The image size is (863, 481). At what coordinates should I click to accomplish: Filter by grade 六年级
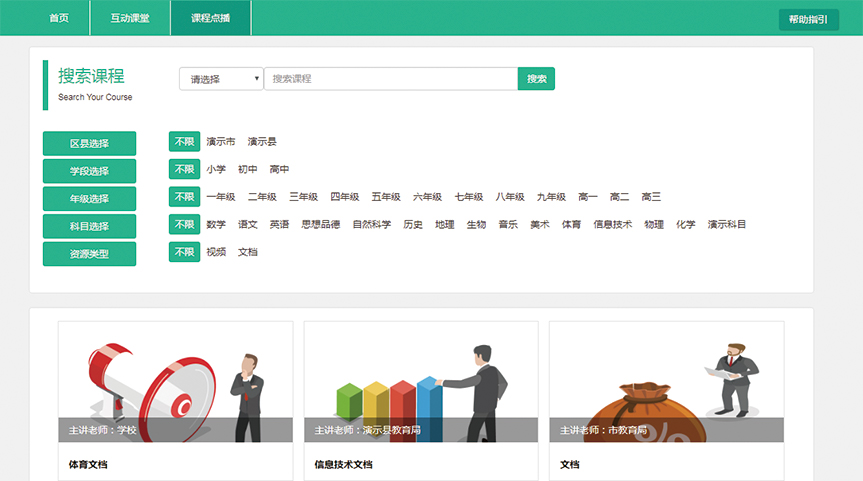point(427,196)
